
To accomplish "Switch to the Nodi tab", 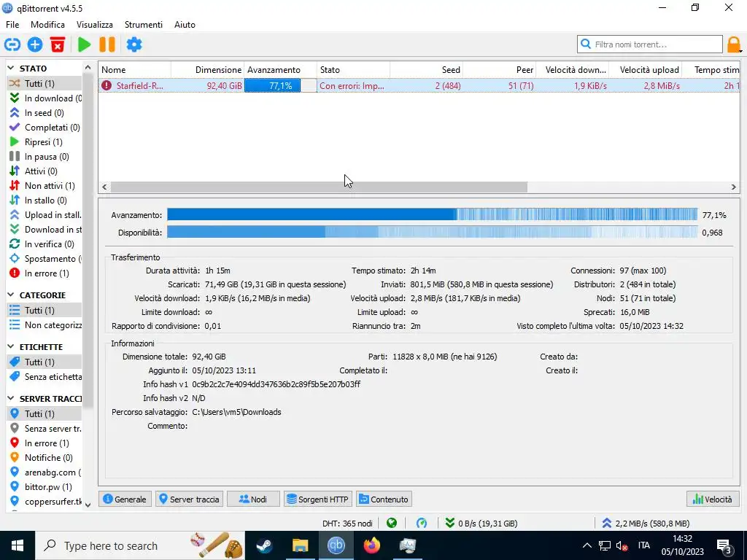I will [x=253, y=499].
